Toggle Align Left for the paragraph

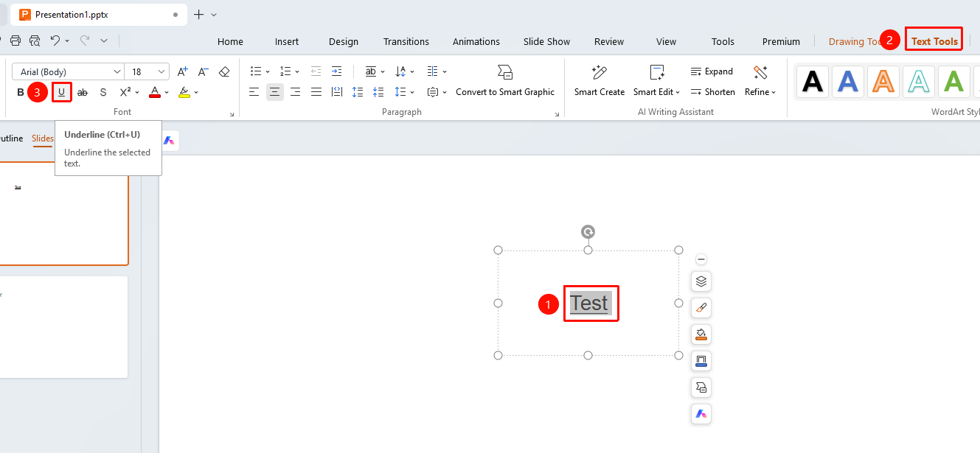254,92
